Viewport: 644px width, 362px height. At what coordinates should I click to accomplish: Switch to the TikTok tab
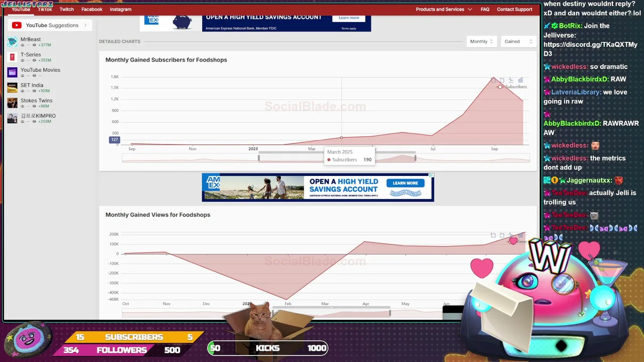pos(45,9)
